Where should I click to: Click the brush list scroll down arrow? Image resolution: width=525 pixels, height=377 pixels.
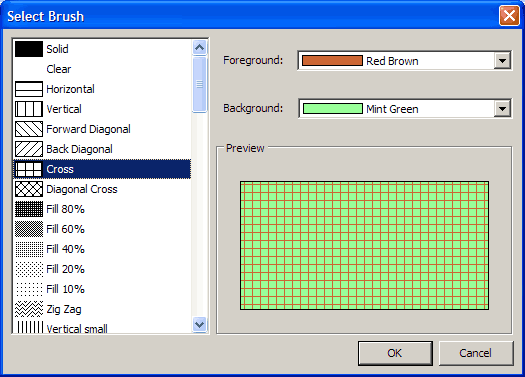pos(200,324)
